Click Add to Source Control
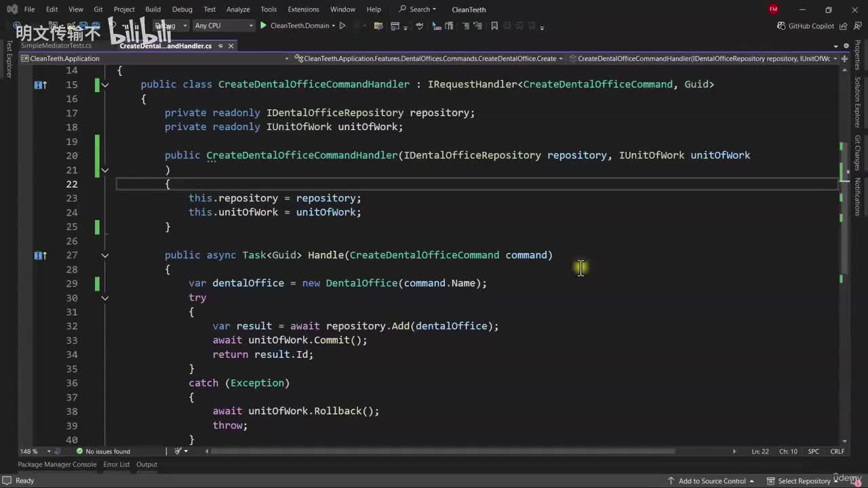The height and width of the screenshot is (488, 868). point(712,481)
